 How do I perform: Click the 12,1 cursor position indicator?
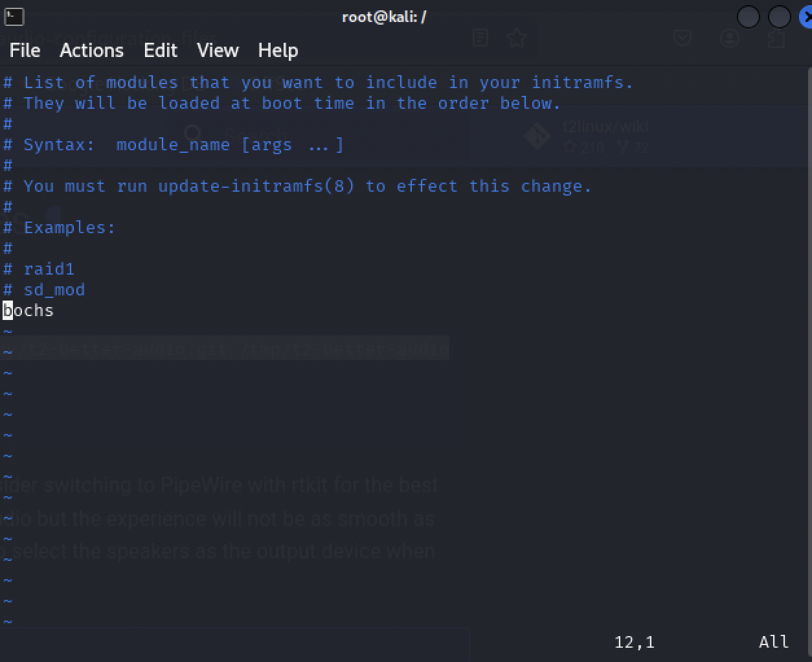634,642
